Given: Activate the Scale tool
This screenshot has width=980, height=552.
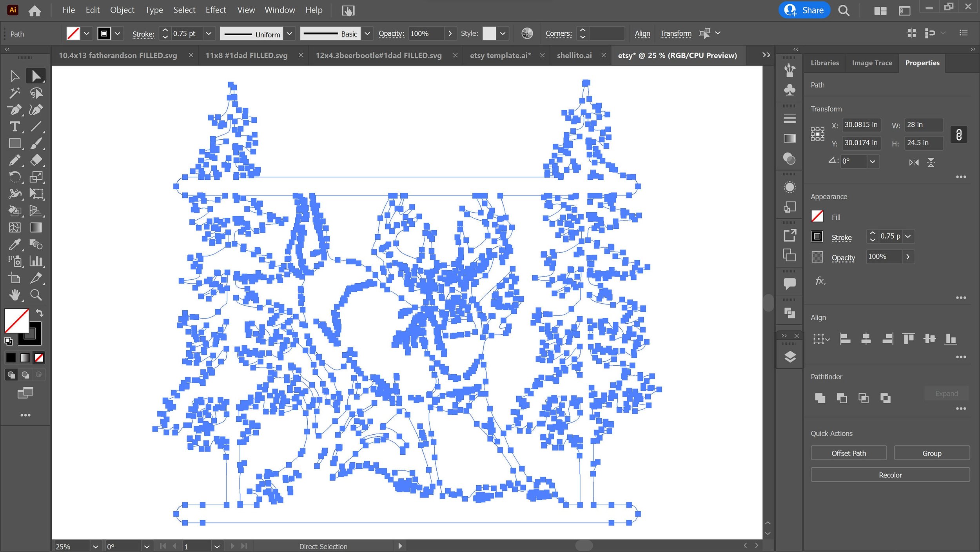Looking at the screenshot, I should coord(36,177).
